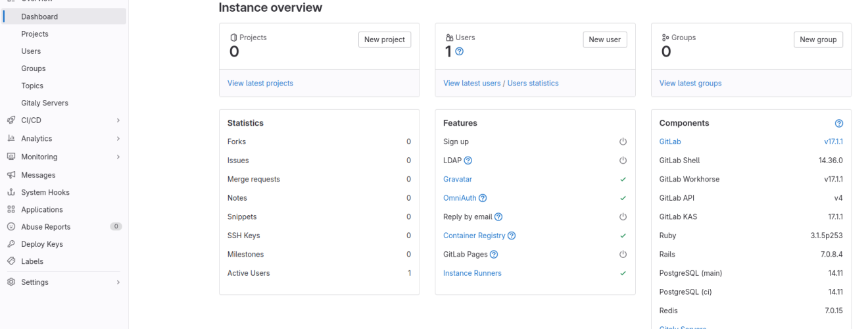The height and width of the screenshot is (329, 868).
Task: Click the Rails version 7.0.8.4
Action: click(x=831, y=255)
